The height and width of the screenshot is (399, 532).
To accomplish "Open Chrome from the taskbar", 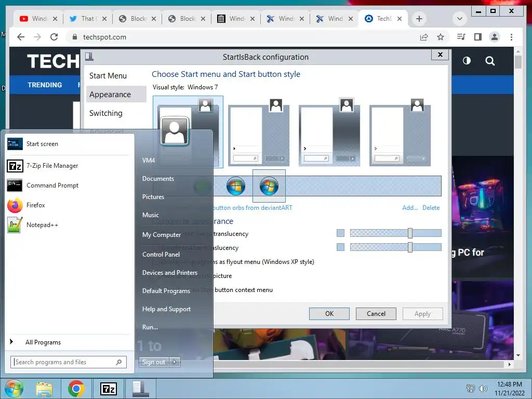I will 76,389.
